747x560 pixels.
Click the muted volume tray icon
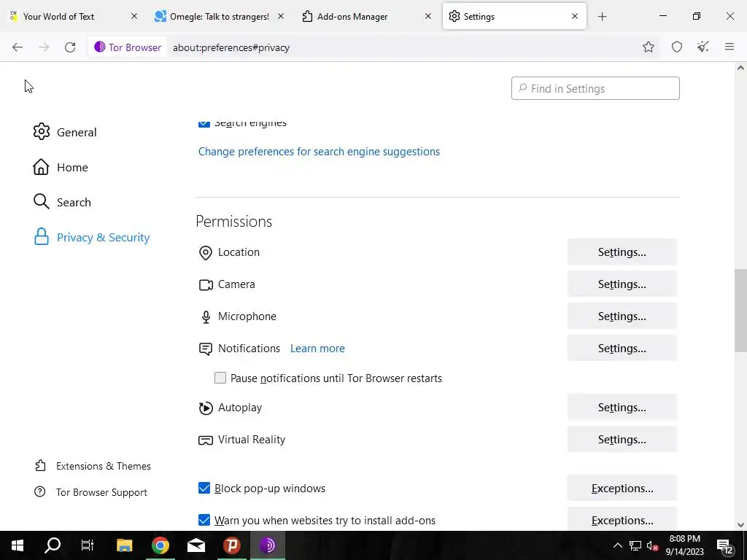652,545
